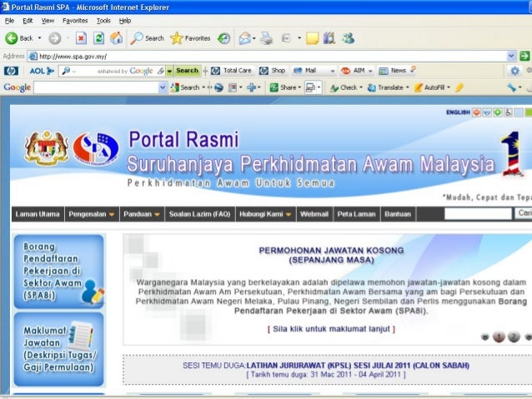Open the address bar URL dropdown
The image size is (532, 399).
point(511,56)
